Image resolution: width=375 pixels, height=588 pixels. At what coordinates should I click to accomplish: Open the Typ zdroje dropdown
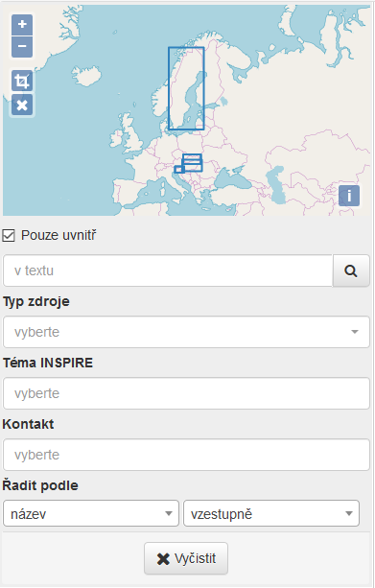[186, 332]
